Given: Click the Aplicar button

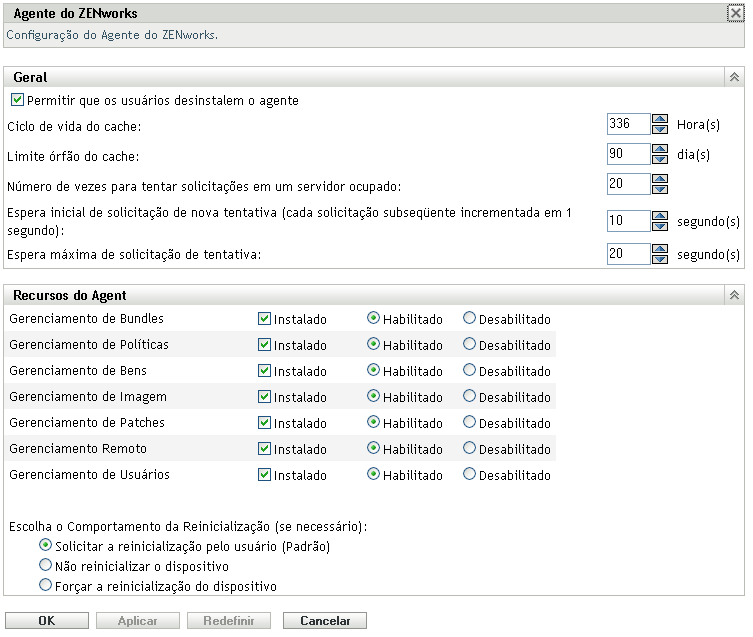Looking at the screenshot, I should click(138, 620).
